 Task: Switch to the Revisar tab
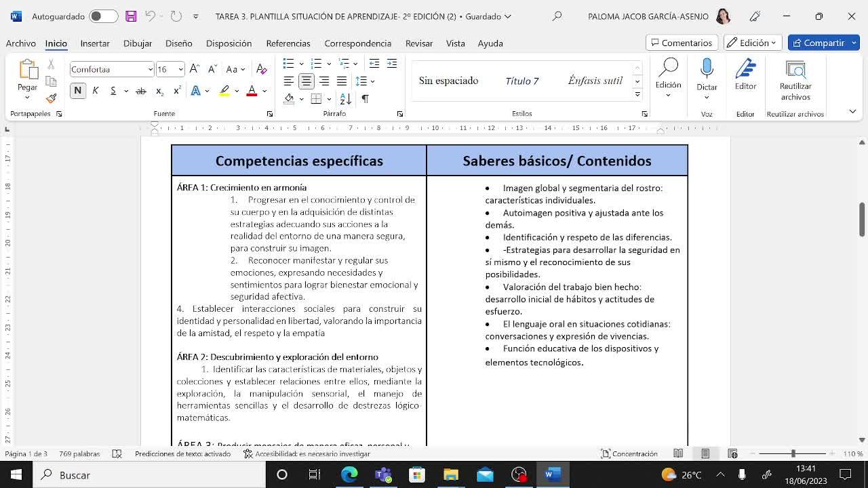(x=419, y=43)
